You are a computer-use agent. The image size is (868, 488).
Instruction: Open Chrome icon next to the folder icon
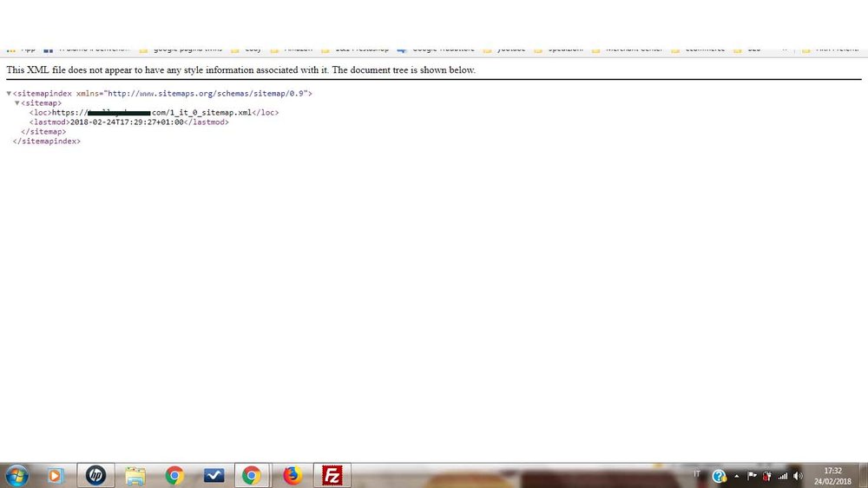coord(174,476)
